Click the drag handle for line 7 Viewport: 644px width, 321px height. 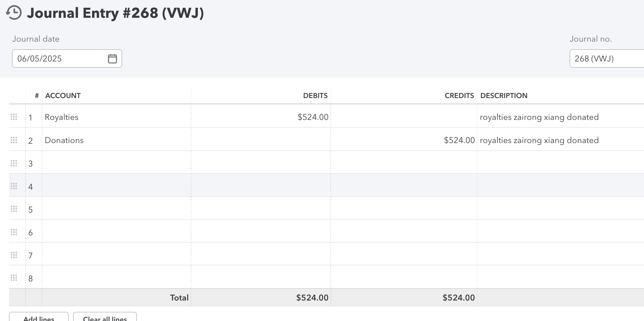tap(14, 255)
